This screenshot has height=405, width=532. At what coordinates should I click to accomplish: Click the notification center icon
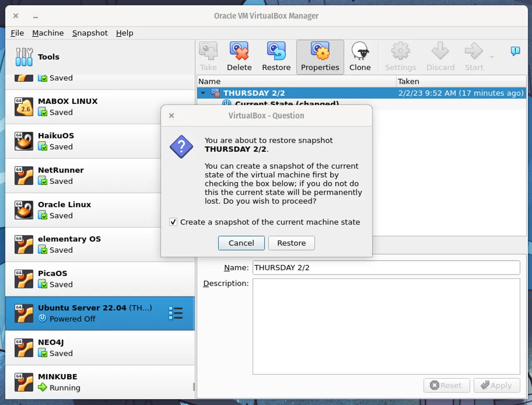[x=515, y=51]
